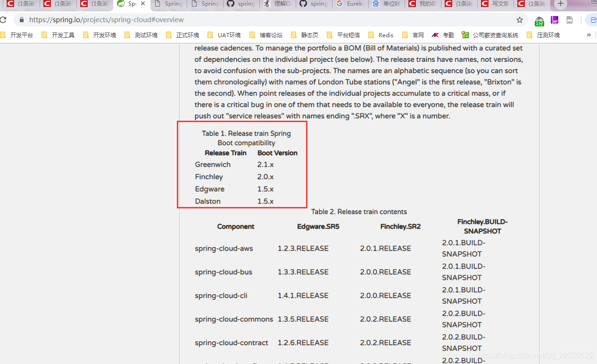The width and height of the screenshot is (597, 364).
Task: Open the purple RP extension icon
Action: coord(555,20)
